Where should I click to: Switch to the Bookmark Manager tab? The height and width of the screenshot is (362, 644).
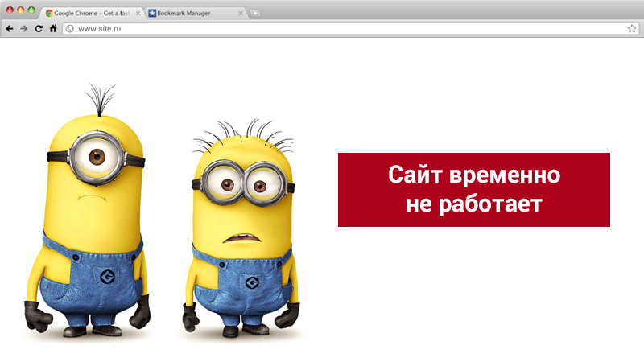coord(195,13)
